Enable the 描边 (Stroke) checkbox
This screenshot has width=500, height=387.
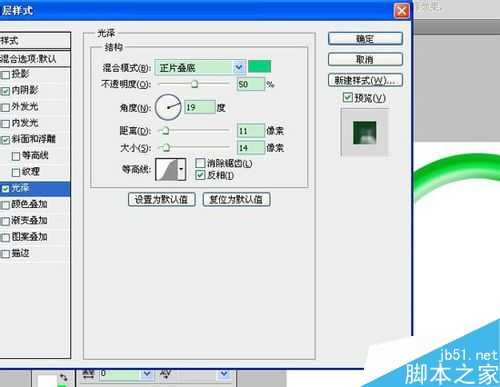click(x=6, y=254)
